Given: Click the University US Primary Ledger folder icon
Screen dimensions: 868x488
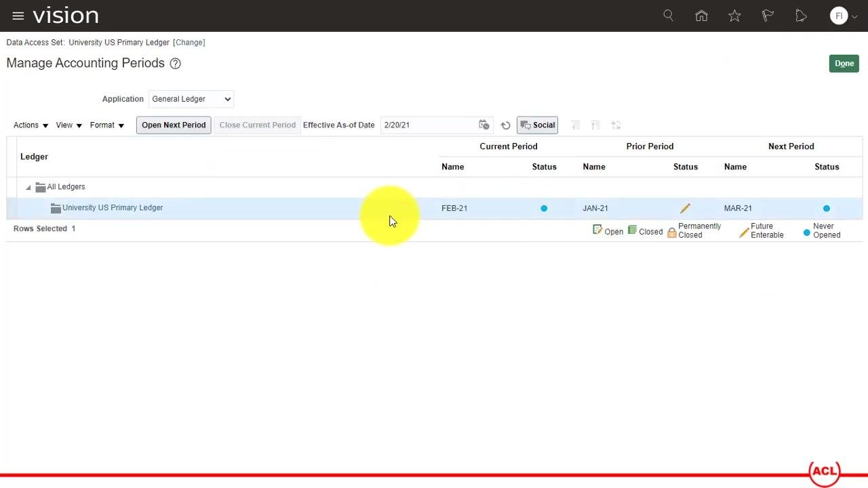Looking at the screenshot, I should tap(56, 208).
